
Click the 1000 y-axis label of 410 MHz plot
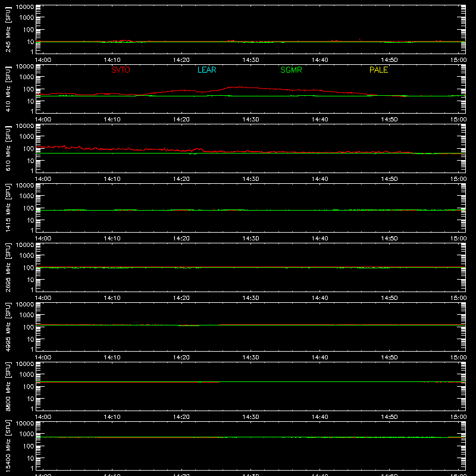tap(27, 77)
